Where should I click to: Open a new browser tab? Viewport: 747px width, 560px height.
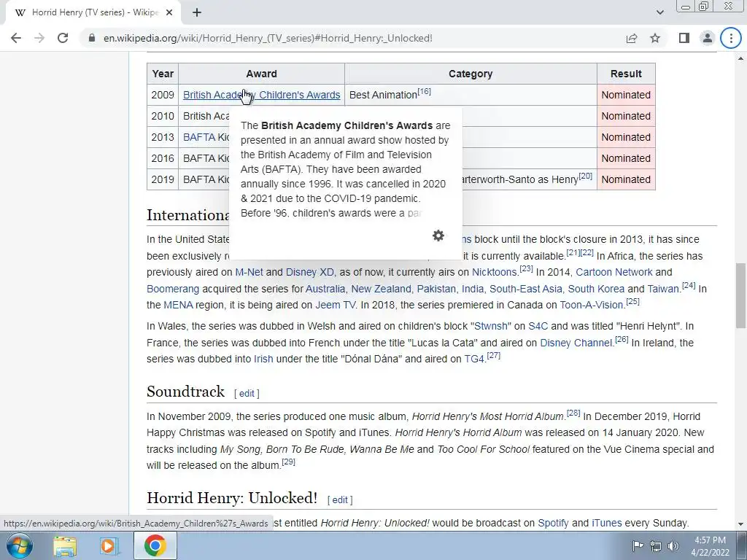(197, 13)
